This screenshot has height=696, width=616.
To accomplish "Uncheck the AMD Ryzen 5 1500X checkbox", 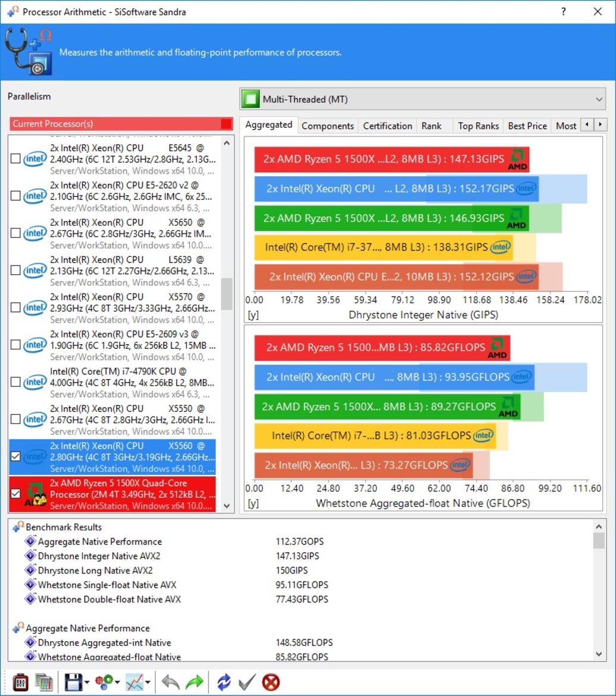I will point(15,494).
